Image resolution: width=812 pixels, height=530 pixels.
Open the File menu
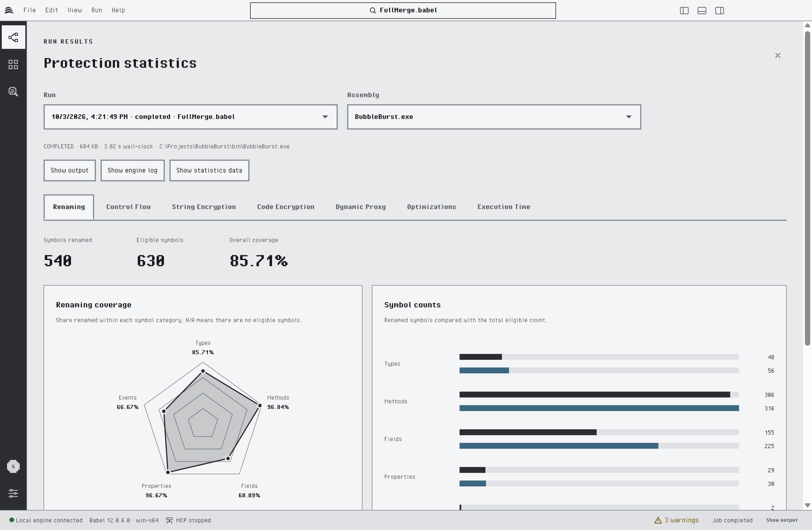pos(30,10)
